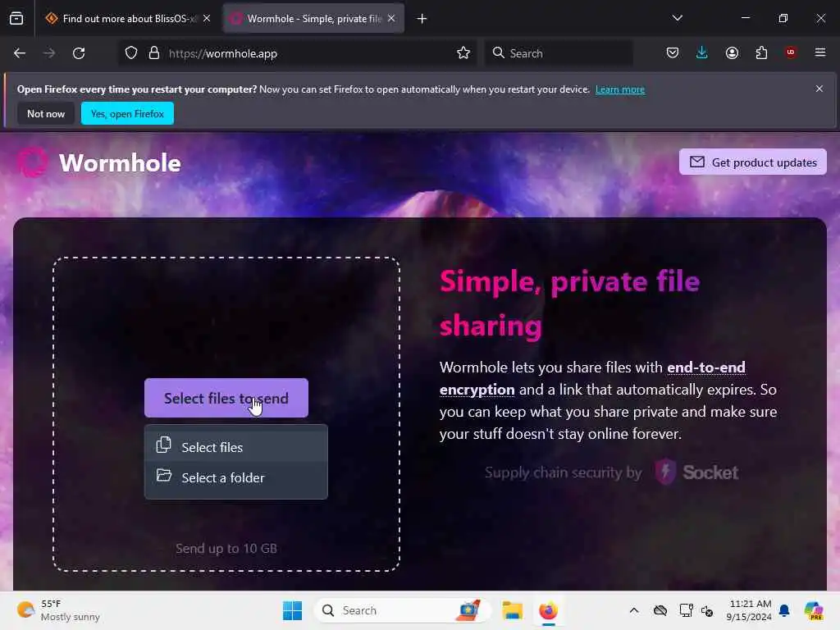The image size is (840, 630).
Task: Go back one page
Action: pyautogui.click(x=20, y=53)
